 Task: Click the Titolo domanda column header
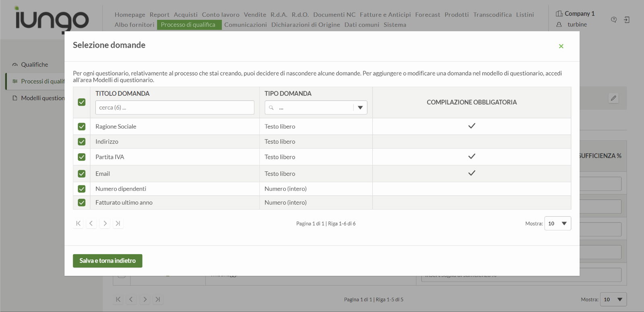[122, 93]
